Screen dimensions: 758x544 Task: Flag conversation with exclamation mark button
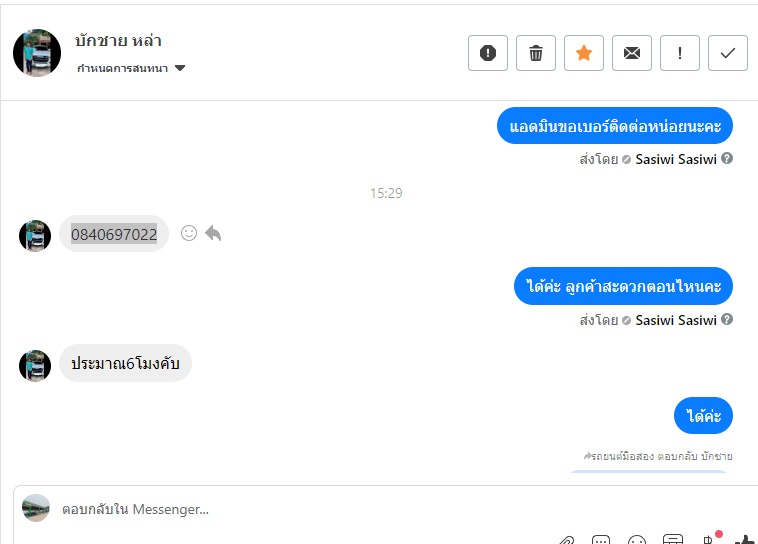pyautogui.click(x=680, y=53)
